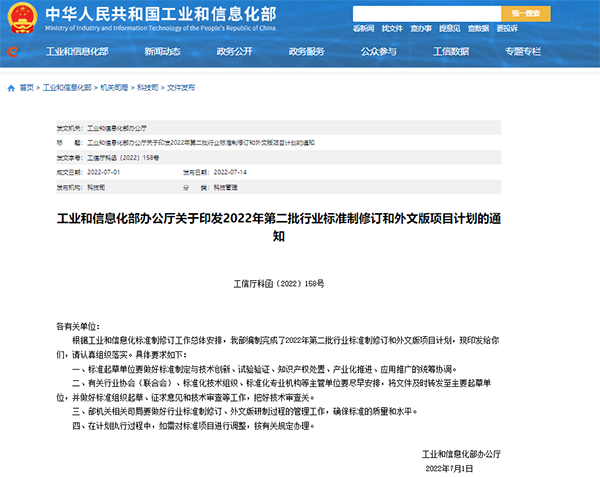
Task: Click the bold article headline
Action: [x=279, y=227]
